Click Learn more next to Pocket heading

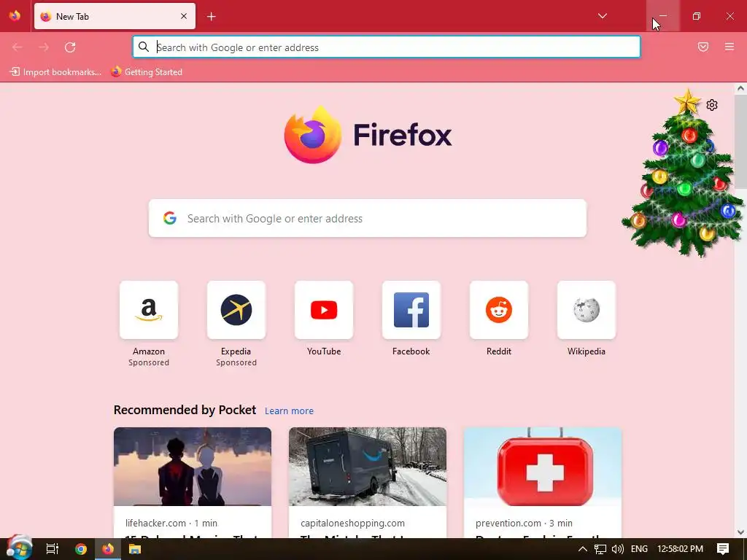pos(289,411)
